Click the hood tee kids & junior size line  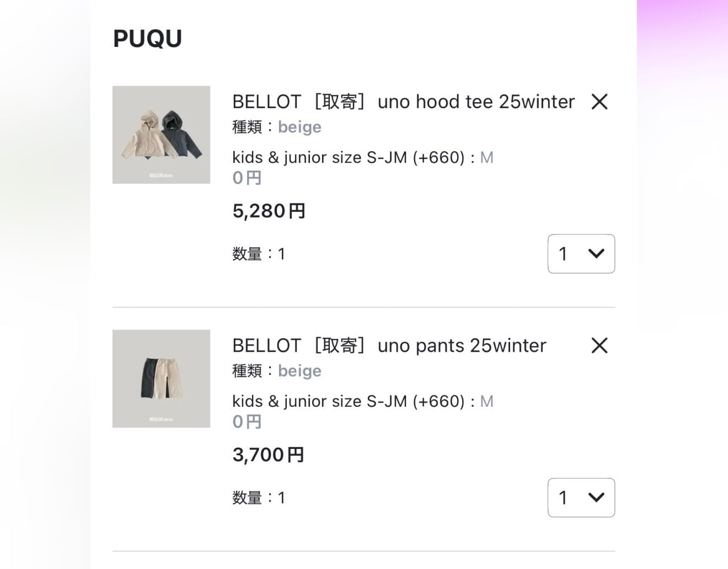click(362, 157)
